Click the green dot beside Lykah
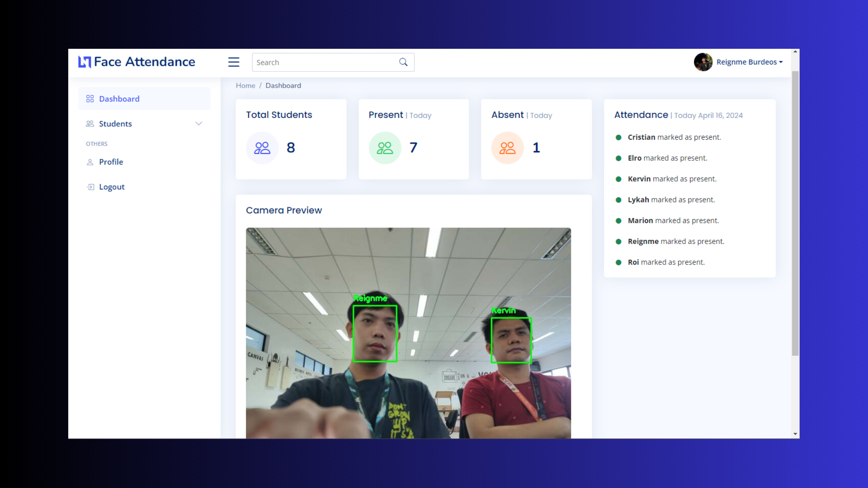The height and width of the screenshot is (488, 868). [619, 200]
